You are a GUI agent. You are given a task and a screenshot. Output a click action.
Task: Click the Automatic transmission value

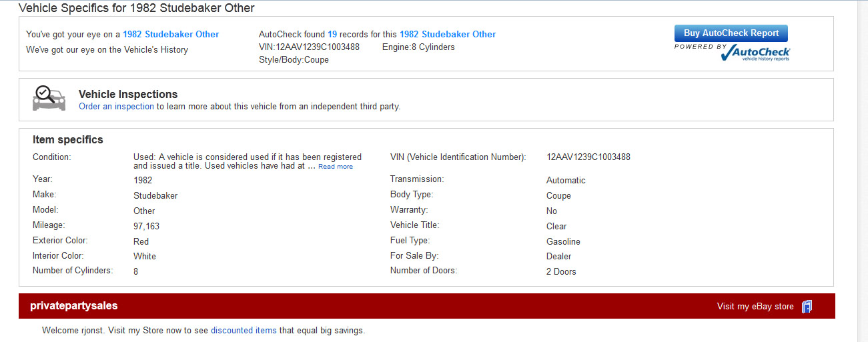566,181
